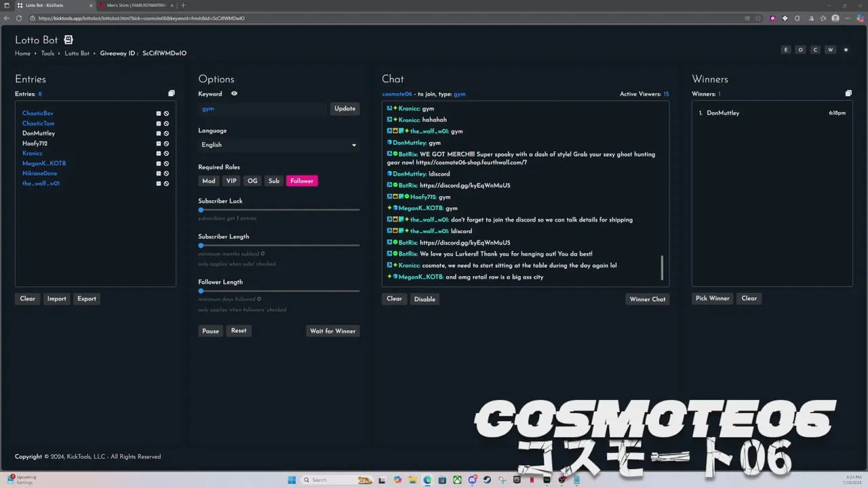Click the Winner Chat button
Screen dimensions: 868x488
click(x=648, y=299)
